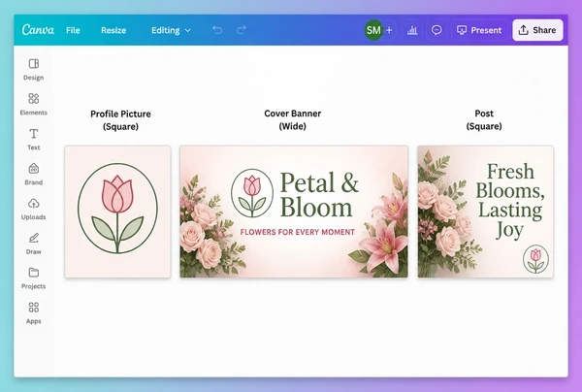Image resolution: width=582 pixels, height=392 pixels.
Task: Click the 'Profile Picture (Square)' label
Action: [x=120, y=120]
